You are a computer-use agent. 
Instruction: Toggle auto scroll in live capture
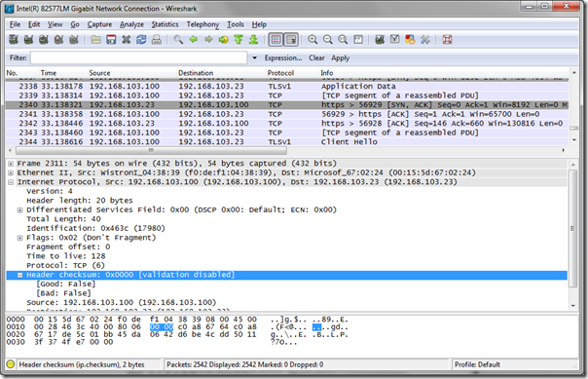[x=291, y=39]
